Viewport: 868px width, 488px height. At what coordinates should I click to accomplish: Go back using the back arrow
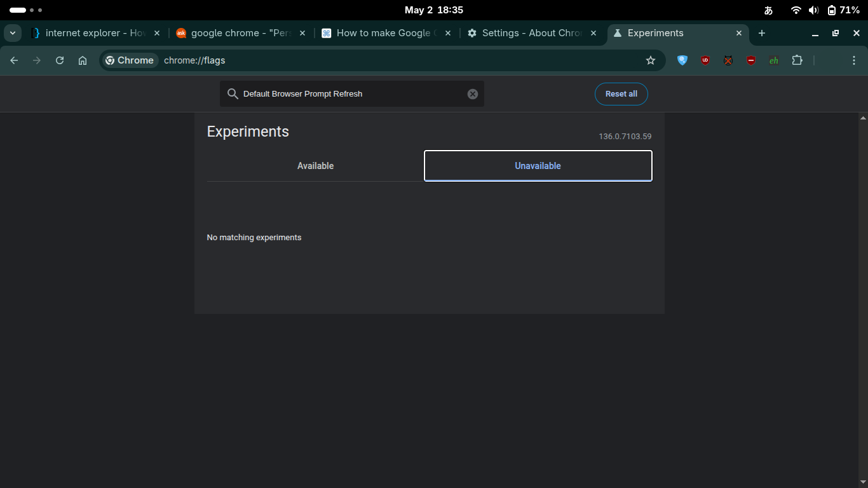[14, 60]
